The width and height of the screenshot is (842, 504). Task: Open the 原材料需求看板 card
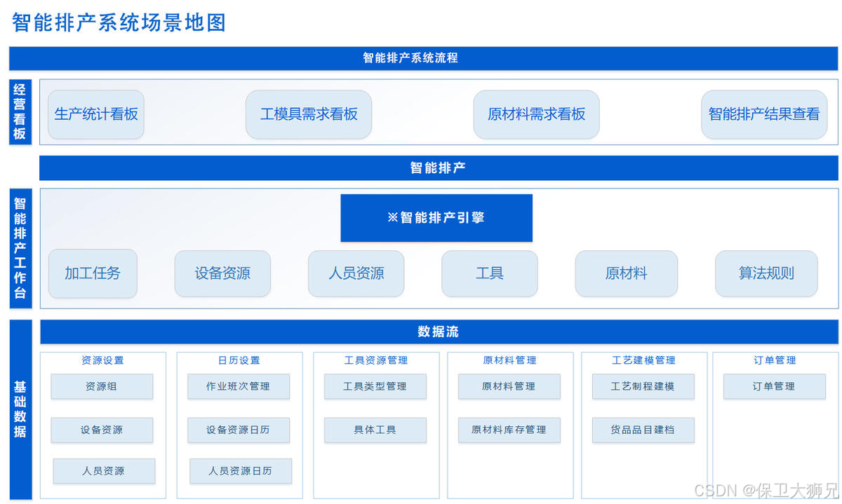(537, 114)
